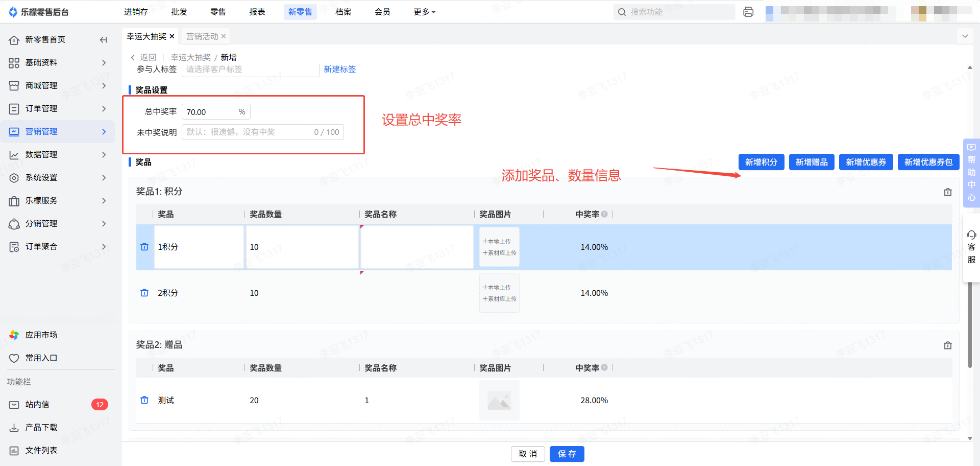Close the 幸运大抽奖 tab
The height and width of the screenshot is (466, 980).
172,36
